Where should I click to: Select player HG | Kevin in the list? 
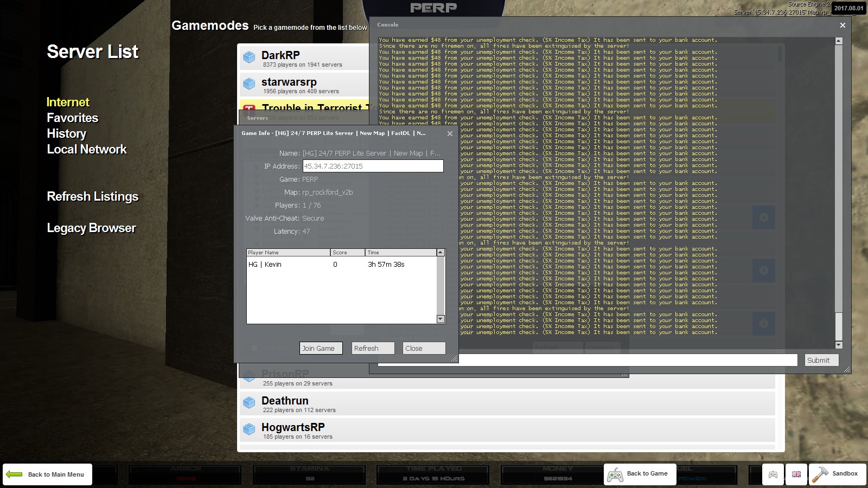click(341, 265)
